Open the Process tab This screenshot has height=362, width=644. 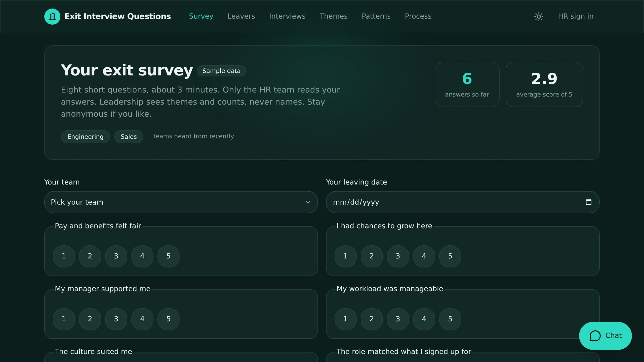click(418, 16)
